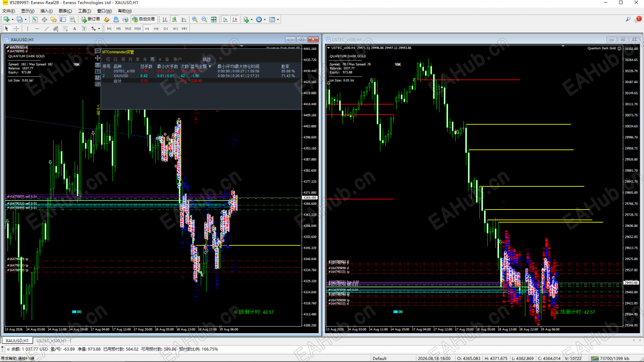
Task: Expand the templates dropdown
Action: click(278, 19)
